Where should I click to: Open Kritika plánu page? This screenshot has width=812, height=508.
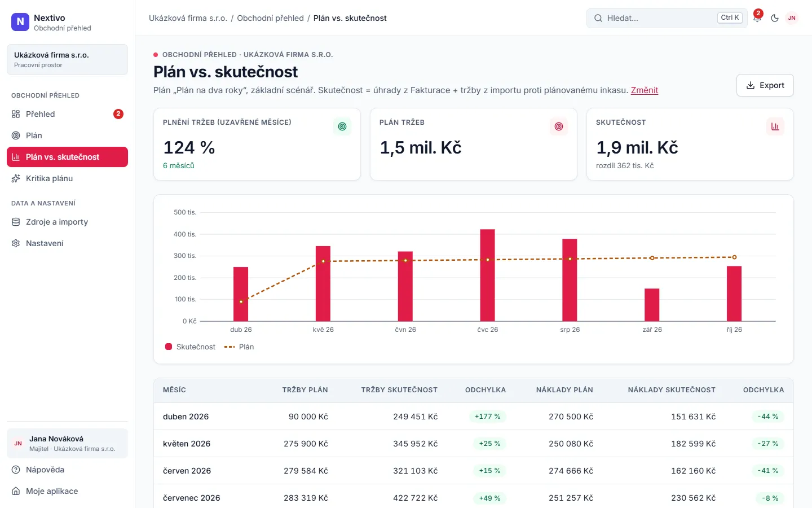click(67, 178)
